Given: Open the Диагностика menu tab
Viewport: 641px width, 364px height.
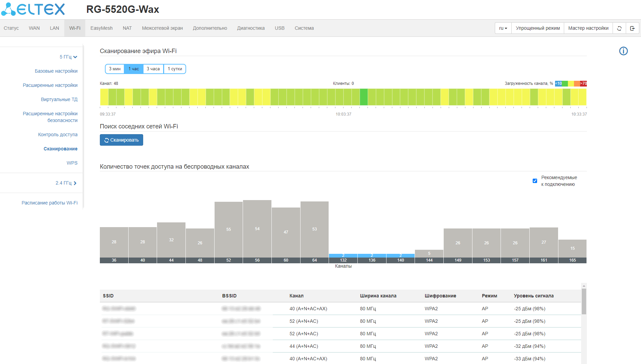Looking at the screenshot, I should pyautogui.click(x=250, y=28).
